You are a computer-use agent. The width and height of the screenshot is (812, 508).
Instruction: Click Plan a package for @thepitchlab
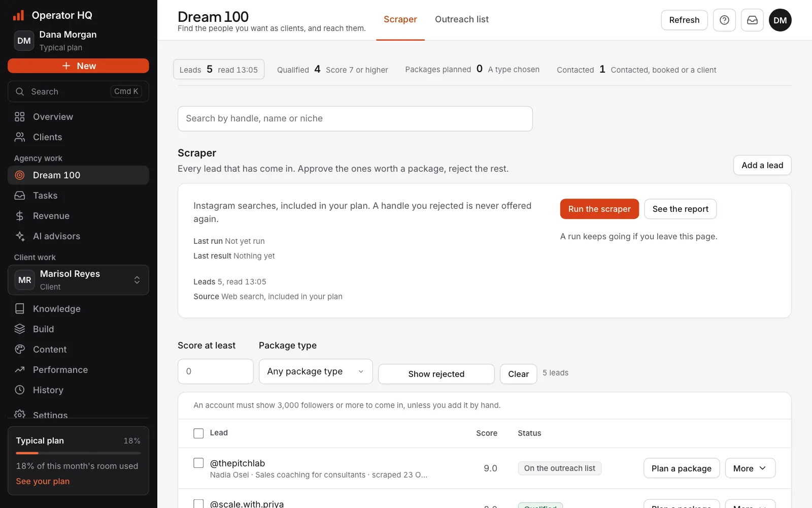click(682, 468)
